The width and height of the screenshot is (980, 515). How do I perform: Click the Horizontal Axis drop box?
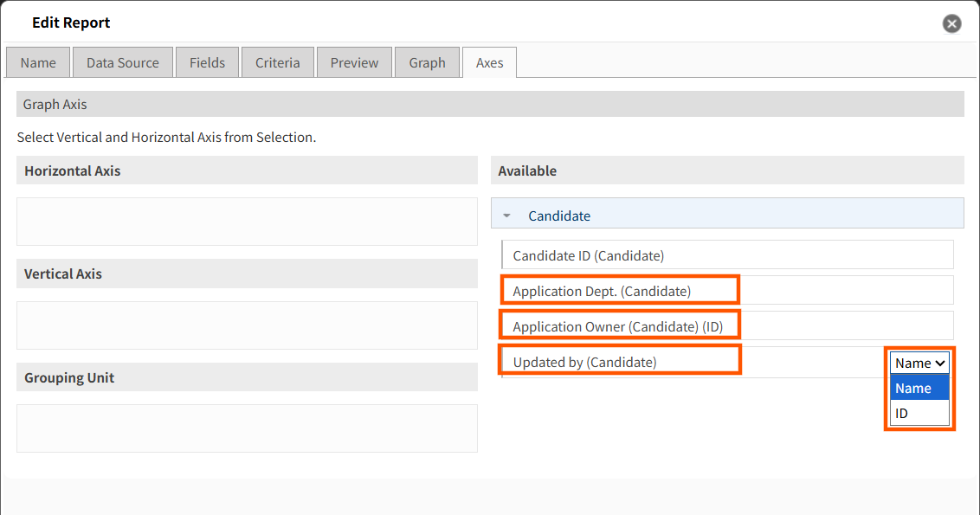tap(247, 222)
